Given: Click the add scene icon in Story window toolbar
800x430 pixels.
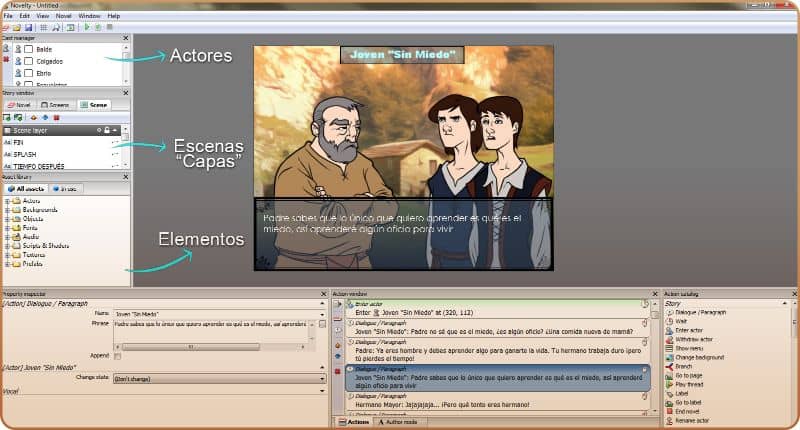Looking at the screenshot, I should (7, 118).
